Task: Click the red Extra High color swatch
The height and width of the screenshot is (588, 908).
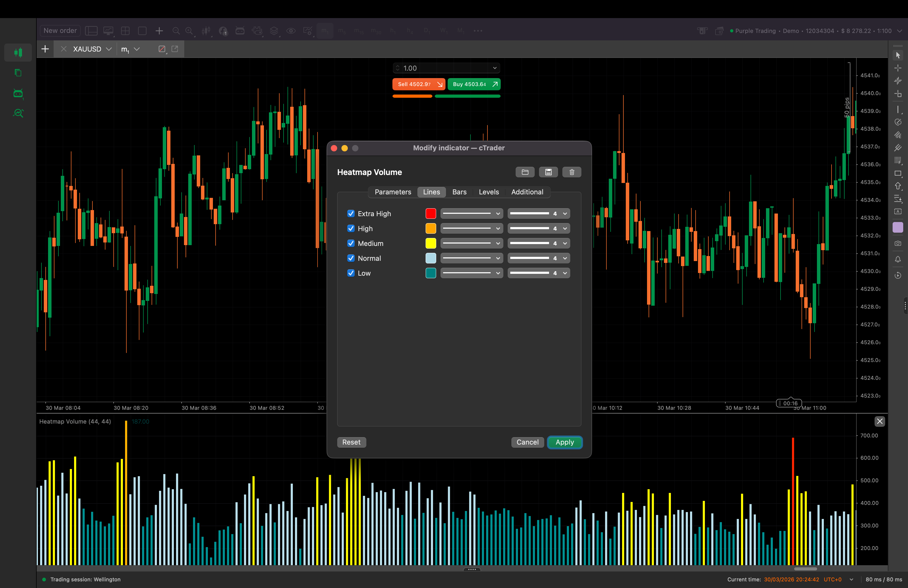Action: click(430, 213)
